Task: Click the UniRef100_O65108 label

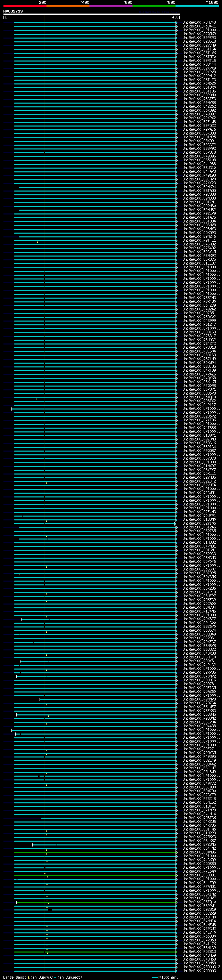Action: tap(199, 160)
